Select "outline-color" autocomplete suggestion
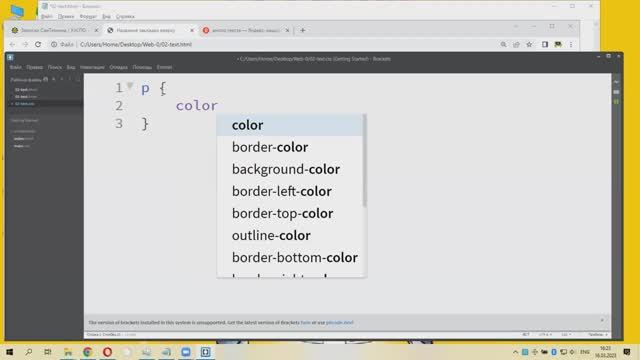This screenshot has width=640, height=360. [289, 235]
